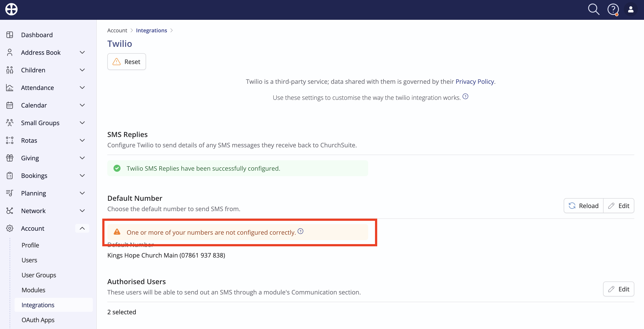Click the ChurchSuite logo icon
644x329 pixels.
pyautogui.click(x=11, y=9)
